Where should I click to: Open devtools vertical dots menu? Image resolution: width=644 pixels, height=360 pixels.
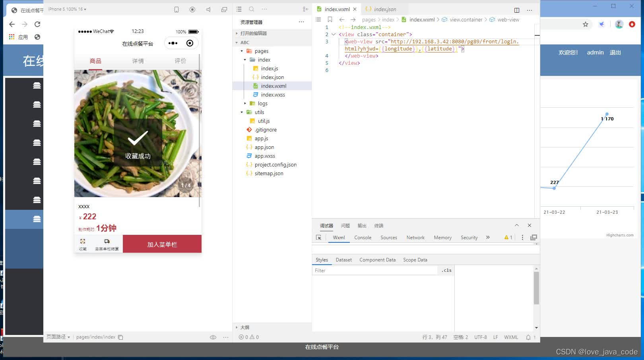click(522, 237)
